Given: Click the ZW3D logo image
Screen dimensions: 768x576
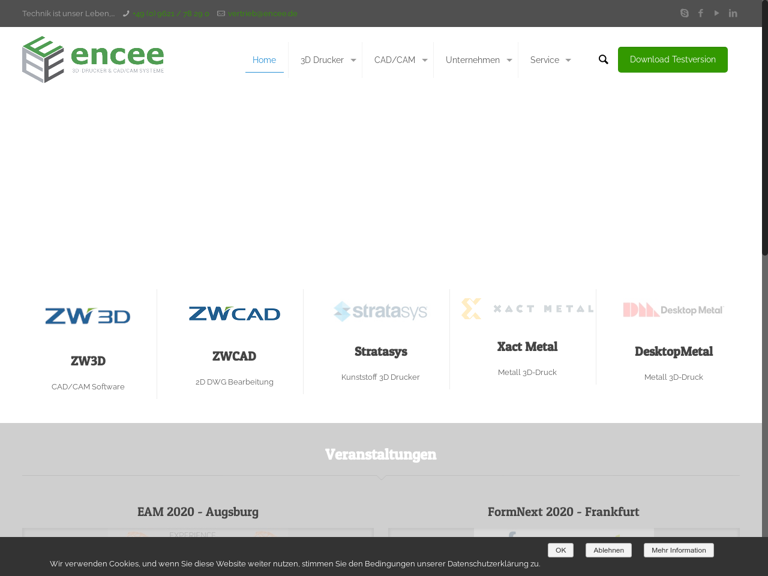Looking at the screenshot, I should pyautogui.click(x=88, y=316).
